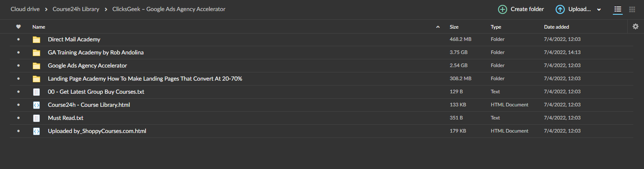Go to Cloud drive breadcrumb
Viewport: 644px width, 169px height.
click(x=25, y=9)
